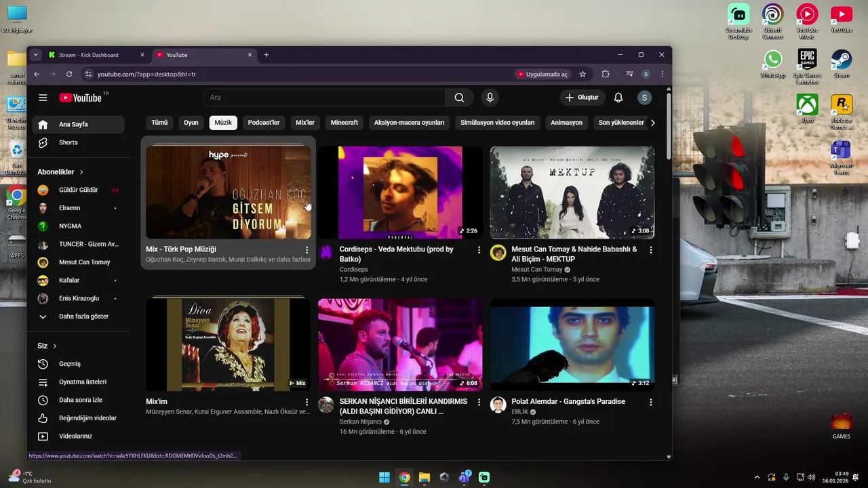868x488 pixels.
Task: Open Güldür Güldür subscription channel
Action: pos(77,190)
